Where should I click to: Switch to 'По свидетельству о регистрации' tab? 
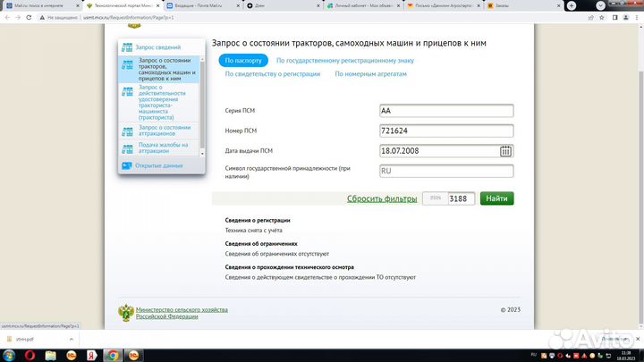tap(273, 74)
